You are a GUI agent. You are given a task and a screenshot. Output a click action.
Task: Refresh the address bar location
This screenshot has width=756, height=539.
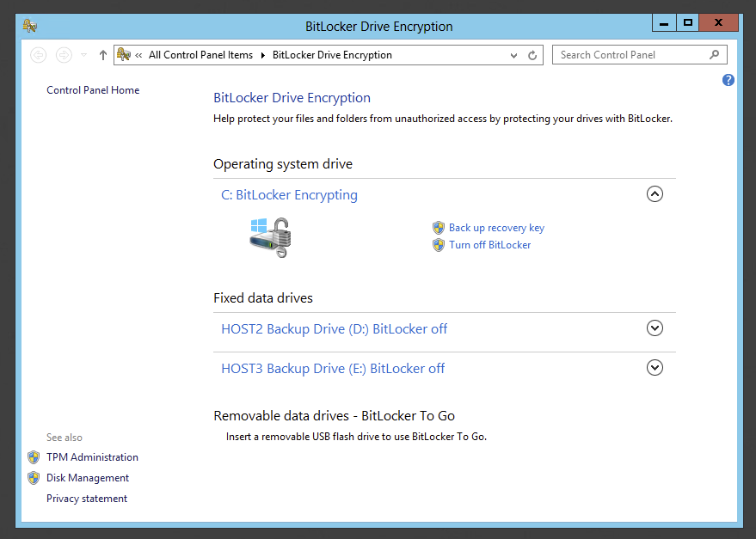[533, 55]
